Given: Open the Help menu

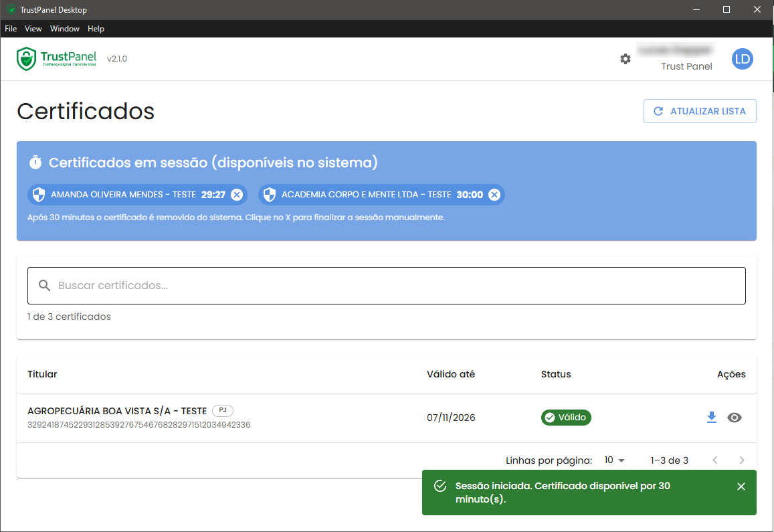Looking at the screenshot, I should pyautogui.click(x=96, y=29).
